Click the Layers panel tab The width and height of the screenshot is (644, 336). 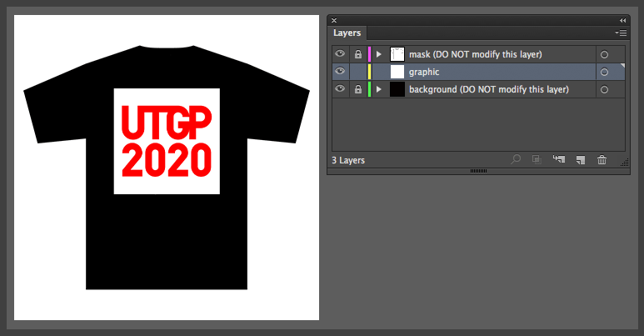[347, 33]
